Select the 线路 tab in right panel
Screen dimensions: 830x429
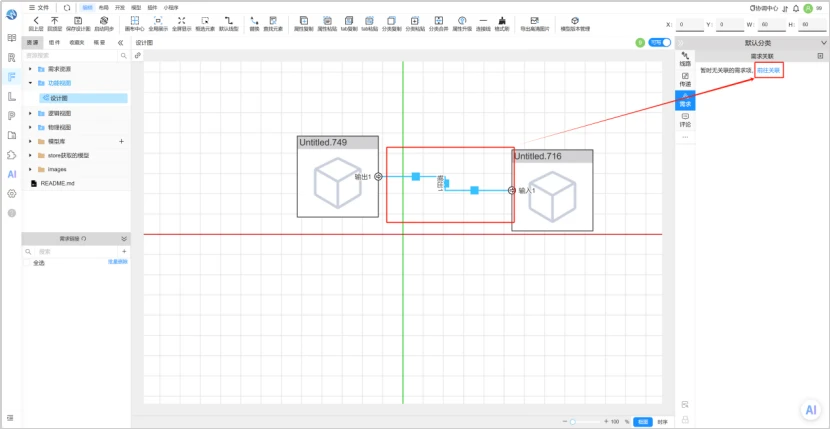[685, 59]
